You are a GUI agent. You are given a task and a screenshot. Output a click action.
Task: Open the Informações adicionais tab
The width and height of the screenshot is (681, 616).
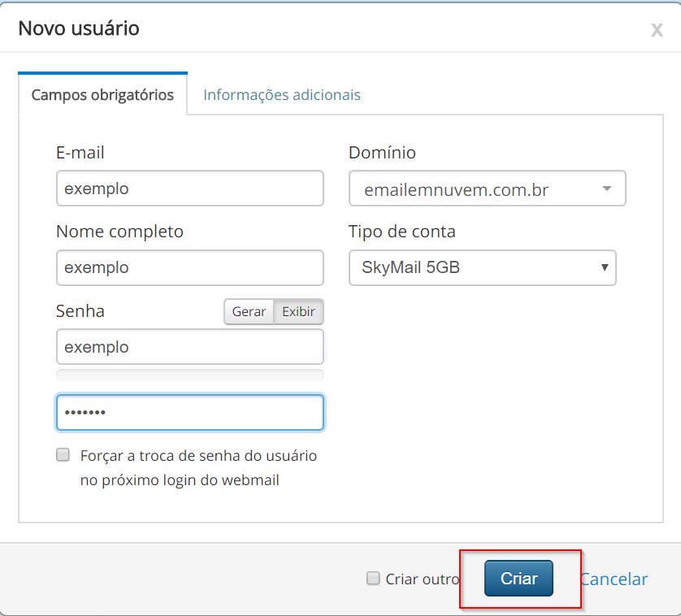point(281,95)
